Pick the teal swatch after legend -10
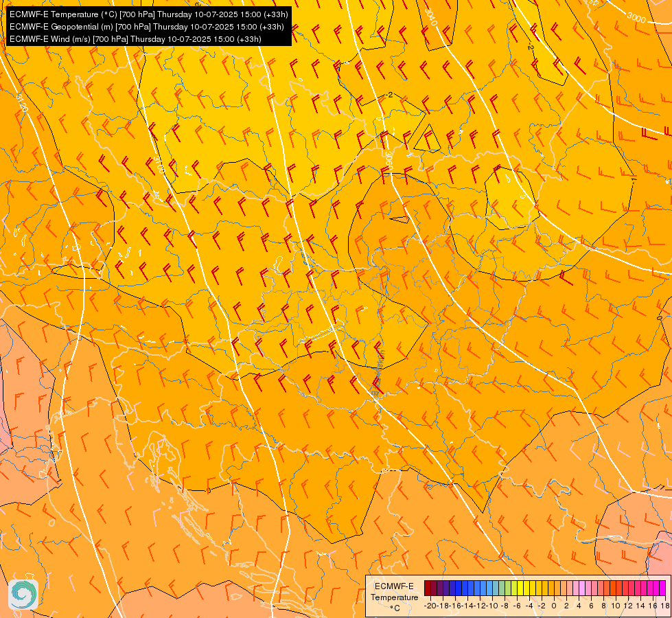672x618 pixels. [x=496, y=588]
